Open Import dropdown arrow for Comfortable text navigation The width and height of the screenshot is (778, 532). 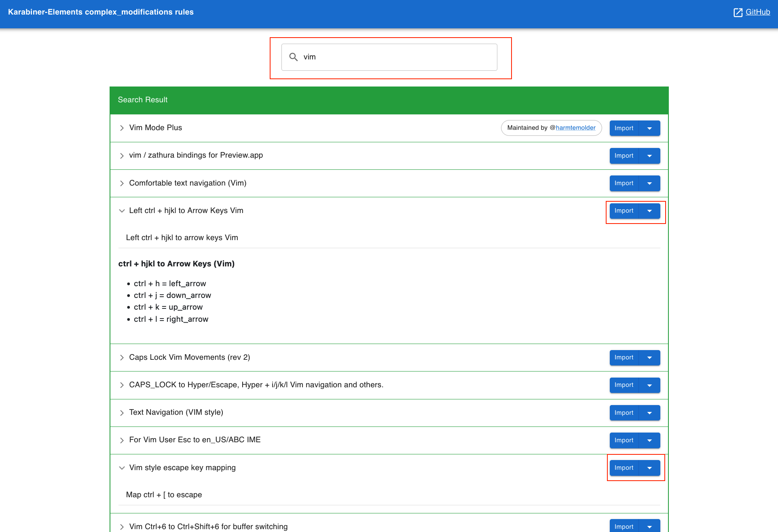649,183
